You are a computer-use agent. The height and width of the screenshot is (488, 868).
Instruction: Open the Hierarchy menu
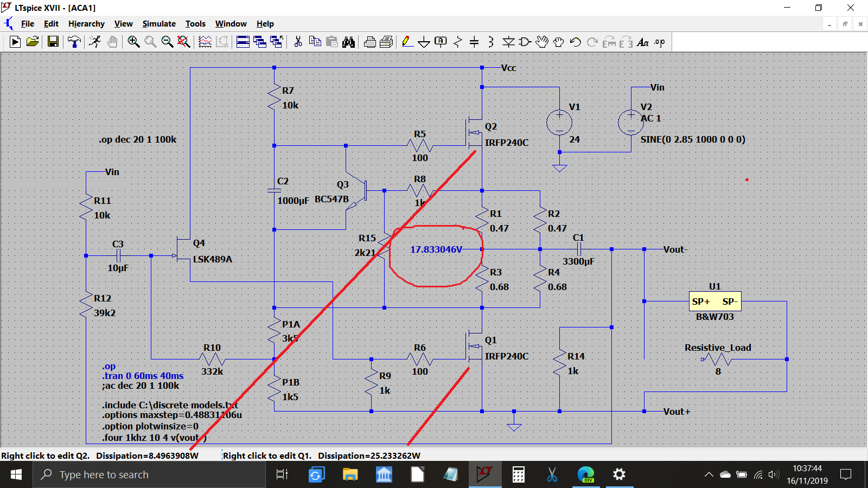pos(86,24)
